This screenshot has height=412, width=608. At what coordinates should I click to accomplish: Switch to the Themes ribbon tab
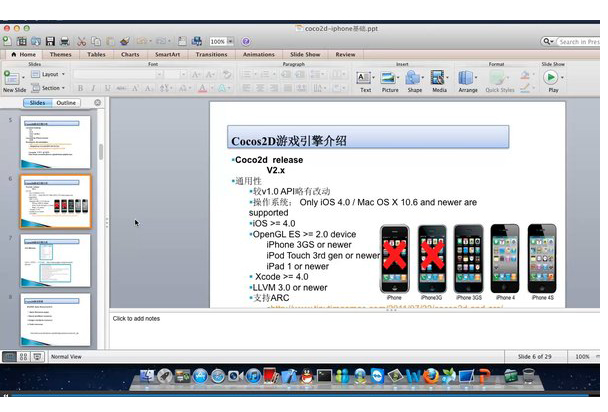pyautogui.click(x=60, y=54)
